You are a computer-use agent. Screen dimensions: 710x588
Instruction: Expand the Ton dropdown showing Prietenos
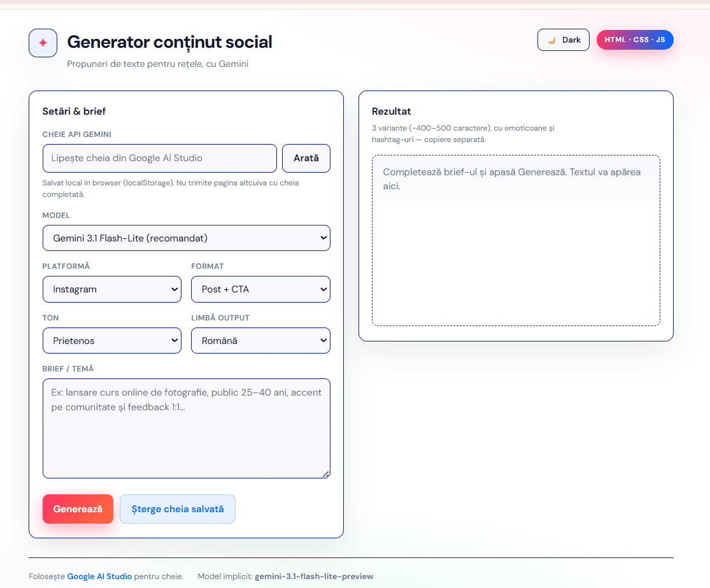(x=111, y=341)
